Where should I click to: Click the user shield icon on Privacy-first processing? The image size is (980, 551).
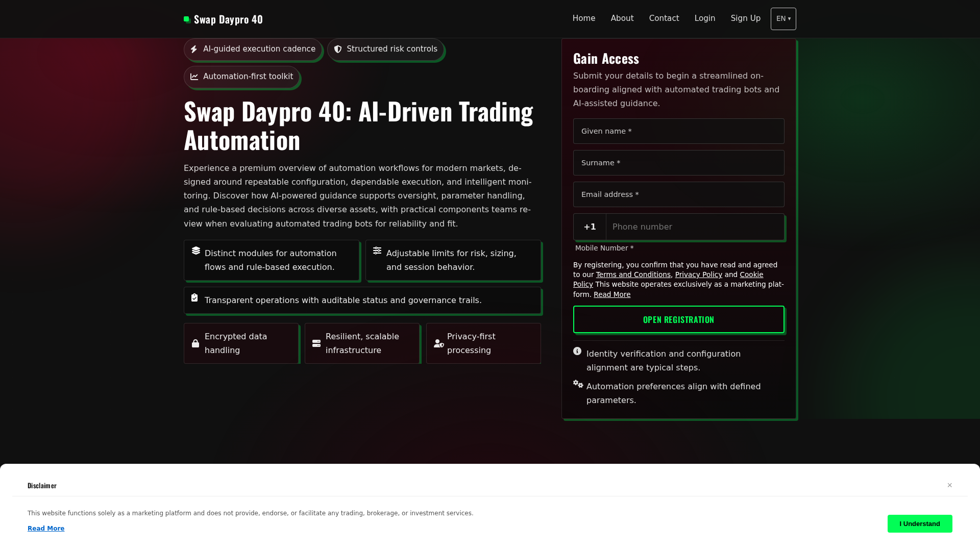(439, 343)
